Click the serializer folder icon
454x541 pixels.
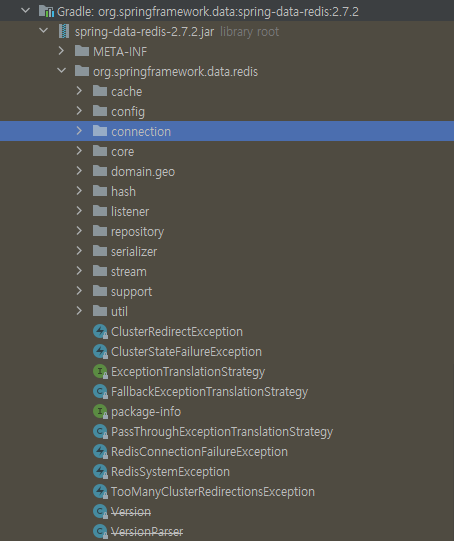(100, 251)
